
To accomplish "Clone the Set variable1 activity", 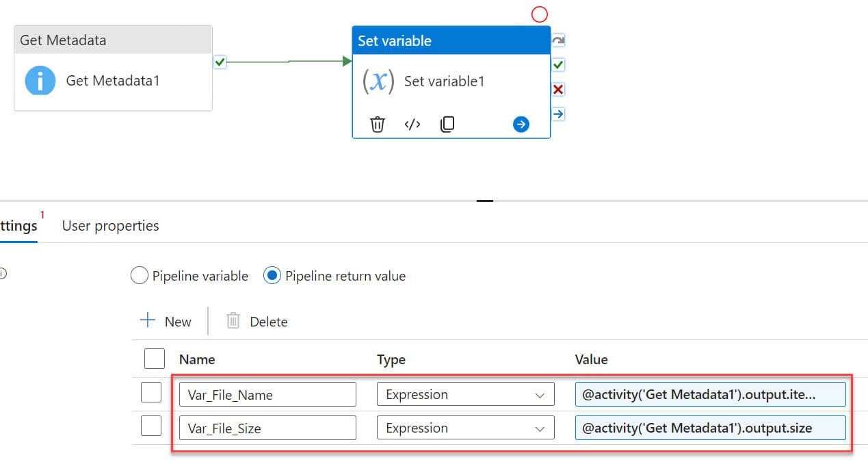I will 447,124.
